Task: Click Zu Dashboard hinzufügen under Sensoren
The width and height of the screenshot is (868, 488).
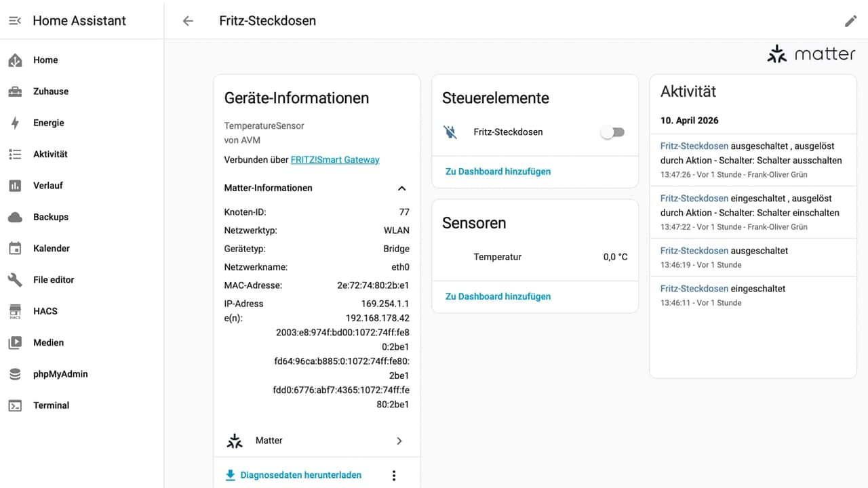Action: click(x=498, y=296)
